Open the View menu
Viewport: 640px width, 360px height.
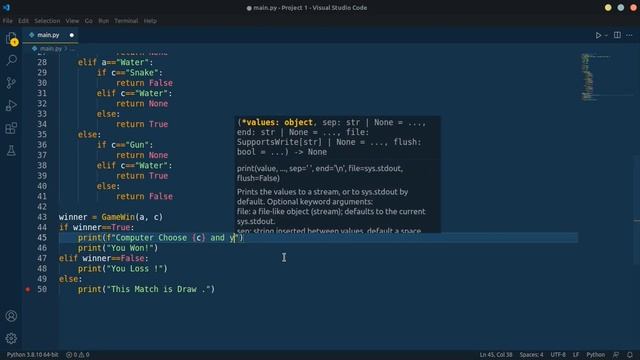tap(72, 21)
